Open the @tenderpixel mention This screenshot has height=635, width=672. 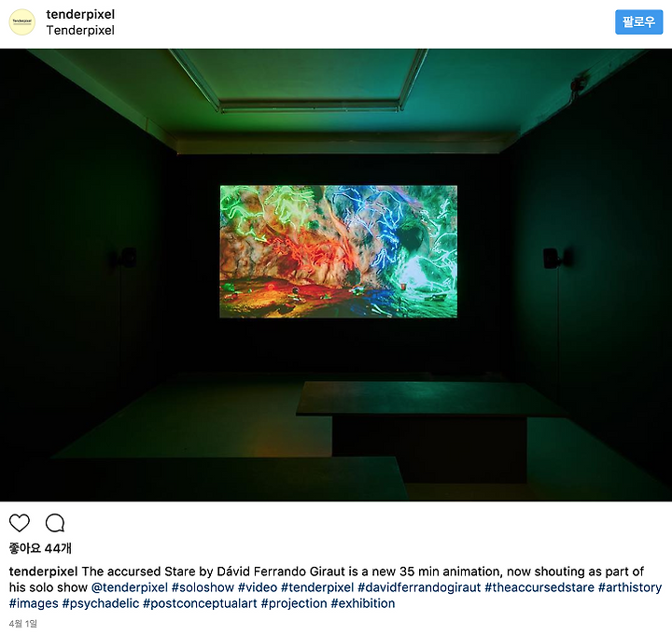130,587
